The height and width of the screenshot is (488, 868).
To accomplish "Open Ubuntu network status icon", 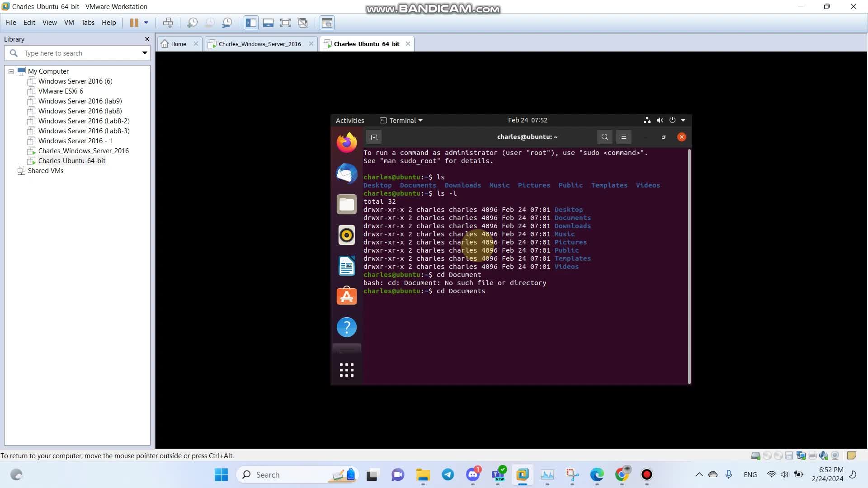I will click(647, 120).
